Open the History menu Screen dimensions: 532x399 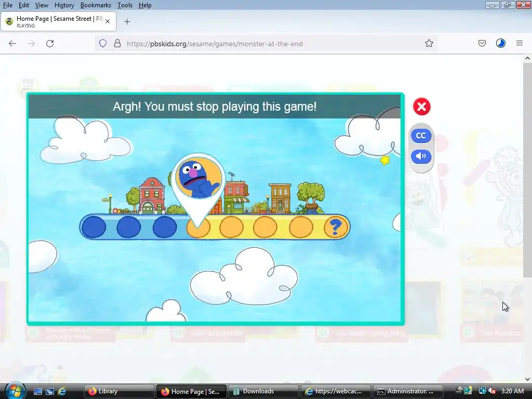[64, 5]
